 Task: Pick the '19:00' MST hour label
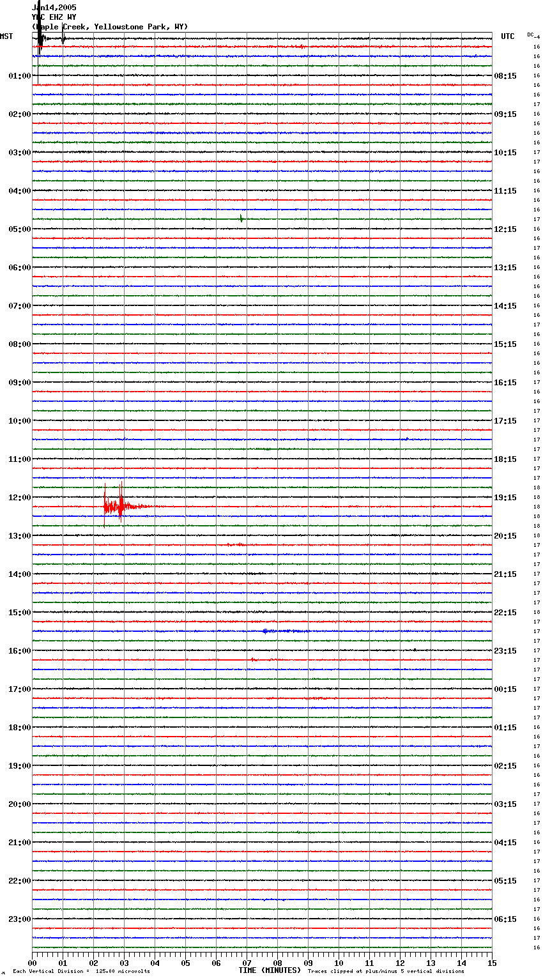pos(20,766)
